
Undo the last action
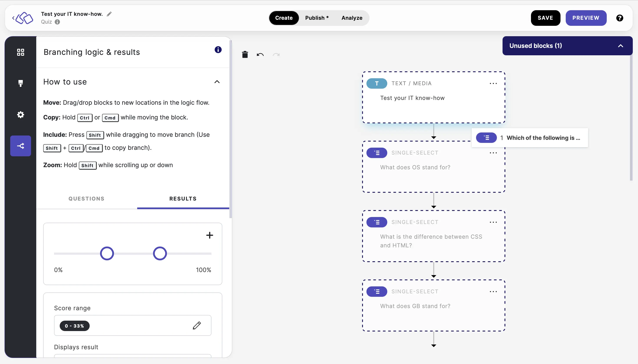tap(260, 55)
